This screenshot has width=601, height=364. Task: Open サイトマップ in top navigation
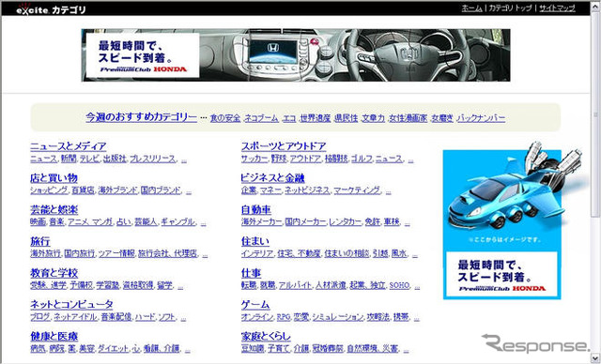[x=557, y=8]
